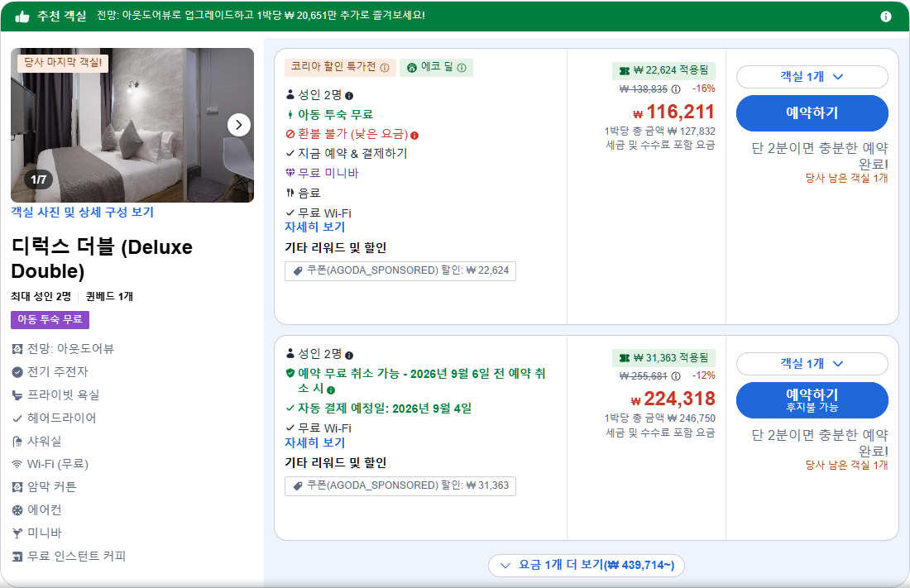Click coupon tag icon for ₩31,363 discount
This screenshot has width=910, height=588.
click(298, 485)
